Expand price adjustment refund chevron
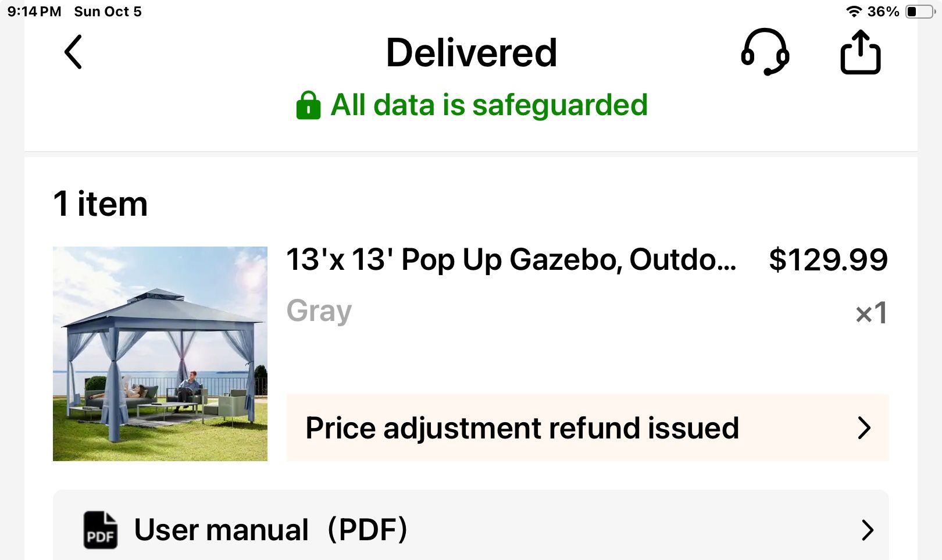 (865, 428)
